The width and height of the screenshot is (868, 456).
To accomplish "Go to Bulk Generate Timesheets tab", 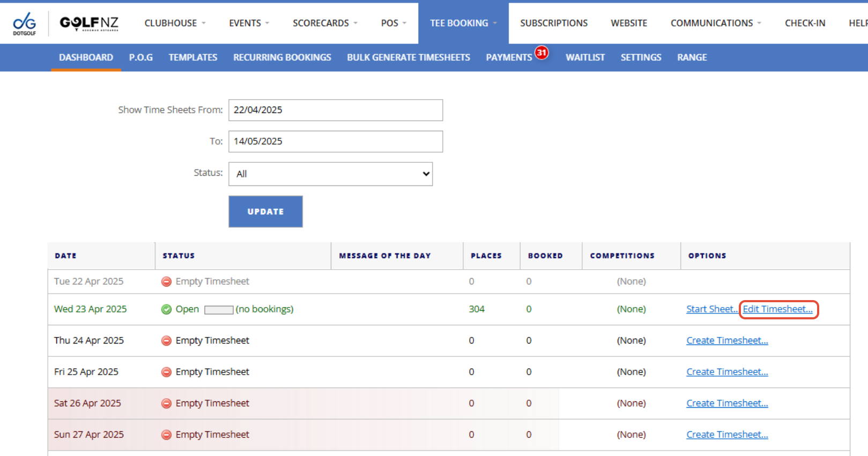I will [408, 57].
